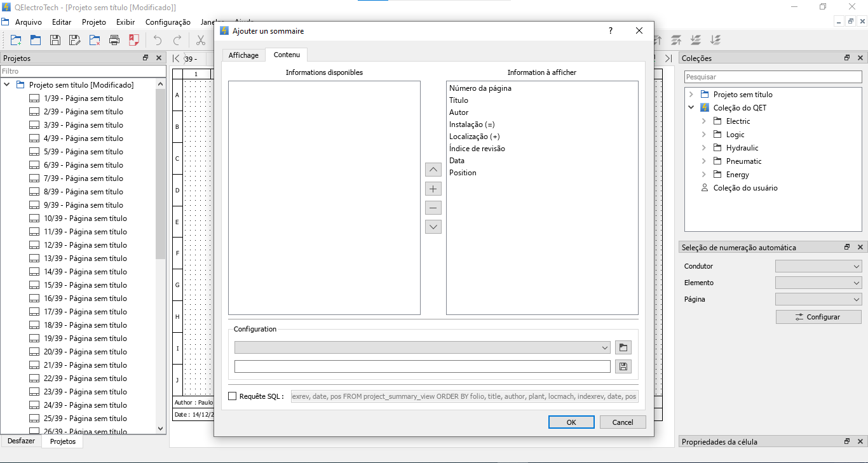Click the Projetos panel vertical scrollbar
868x463 pixels.
(161, 191)
